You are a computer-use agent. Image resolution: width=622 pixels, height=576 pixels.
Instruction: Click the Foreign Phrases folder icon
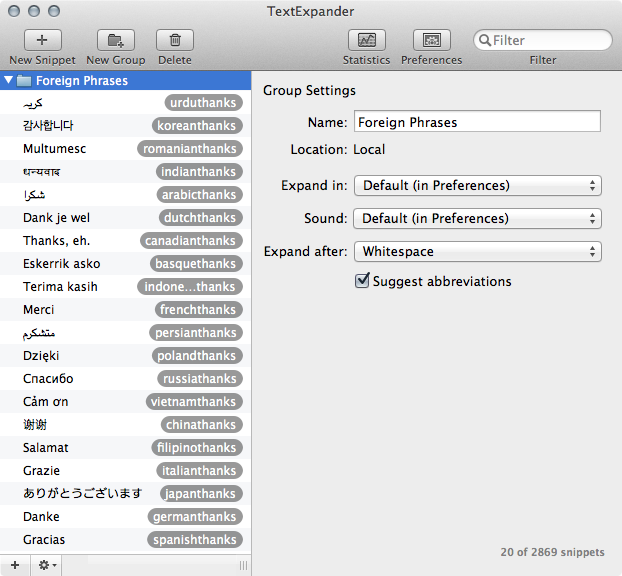click(x=24, y=81)
